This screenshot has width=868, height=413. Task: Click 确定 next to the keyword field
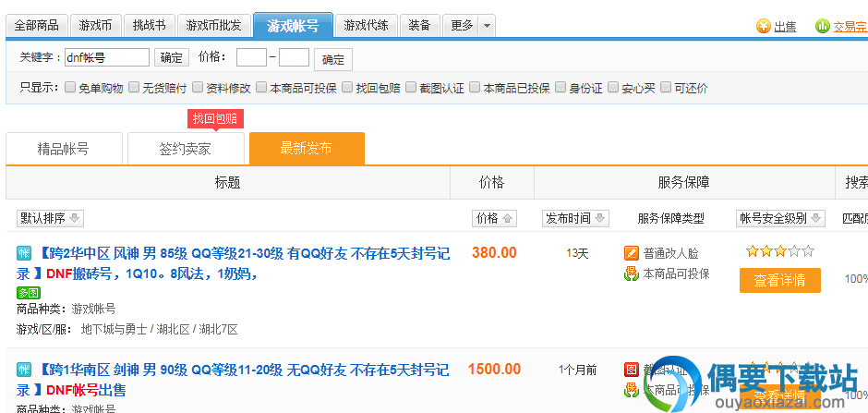172,57
